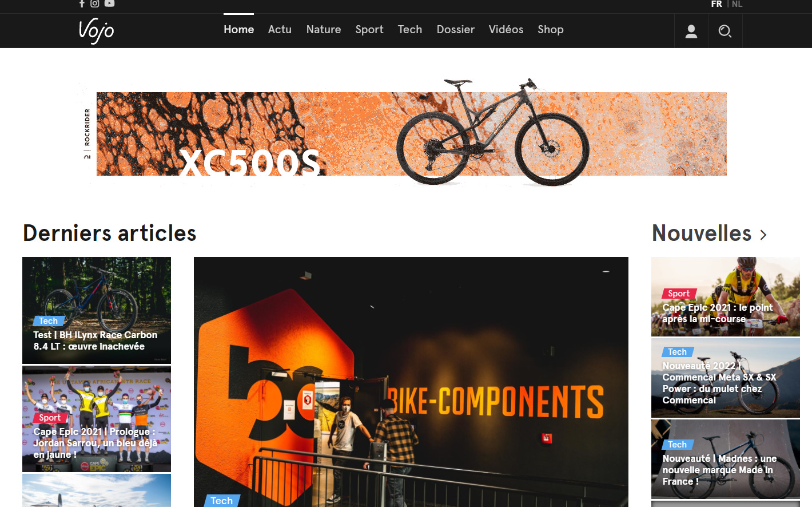Open the Dossier navigation item
The width and height of the screenshot is (812, 507).
[x=456, y=30]
